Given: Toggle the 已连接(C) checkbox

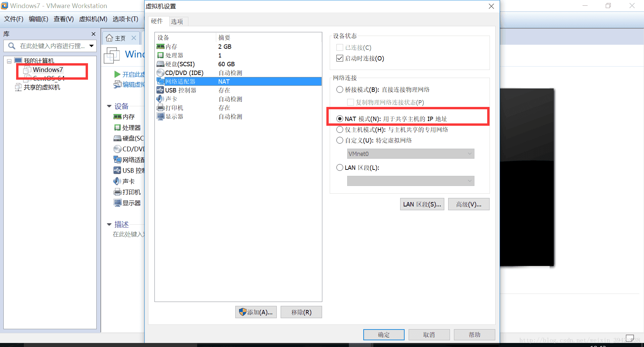Looking at the screenshot, I should point(340,47).
